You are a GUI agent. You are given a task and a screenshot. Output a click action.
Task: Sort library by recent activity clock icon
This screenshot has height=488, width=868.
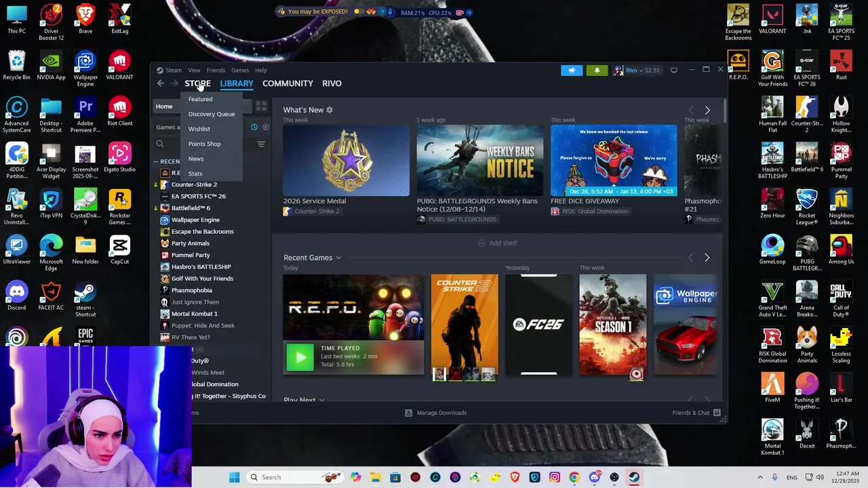click(x=254, y=127)
